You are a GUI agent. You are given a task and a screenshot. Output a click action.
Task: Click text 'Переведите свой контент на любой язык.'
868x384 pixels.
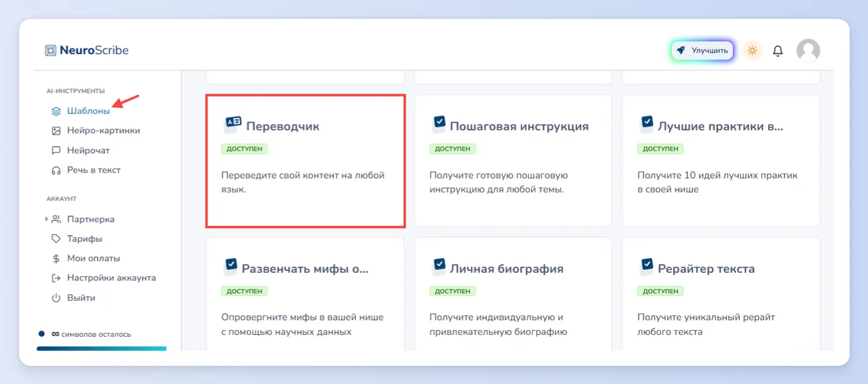[303, 182]
